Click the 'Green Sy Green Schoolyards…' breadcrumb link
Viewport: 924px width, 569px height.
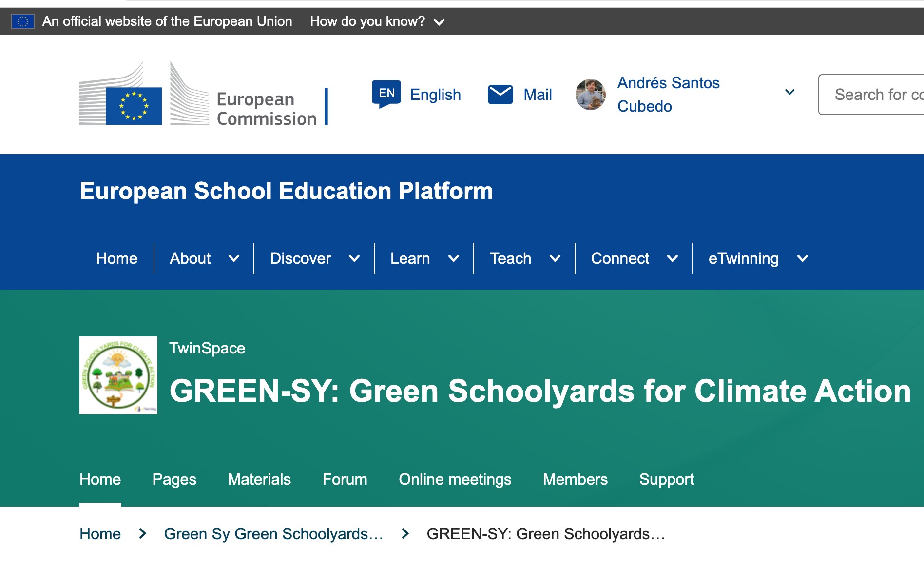click(274, 534)
